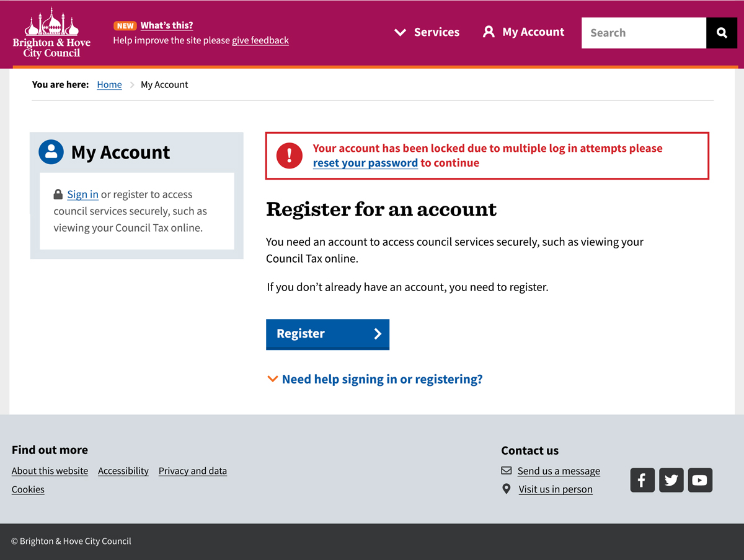
Task: Expand Need help signing in or registering
Action: click(381, 379)
